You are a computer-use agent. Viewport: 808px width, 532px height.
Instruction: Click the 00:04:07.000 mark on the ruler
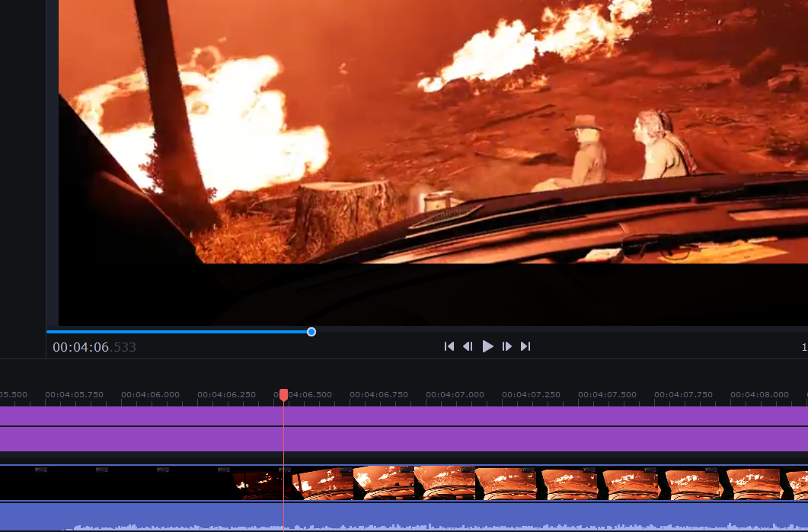(455, 394)
